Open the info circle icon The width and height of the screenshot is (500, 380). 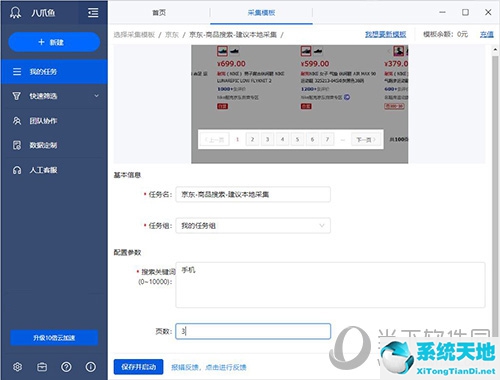click(x=91, y=367)
